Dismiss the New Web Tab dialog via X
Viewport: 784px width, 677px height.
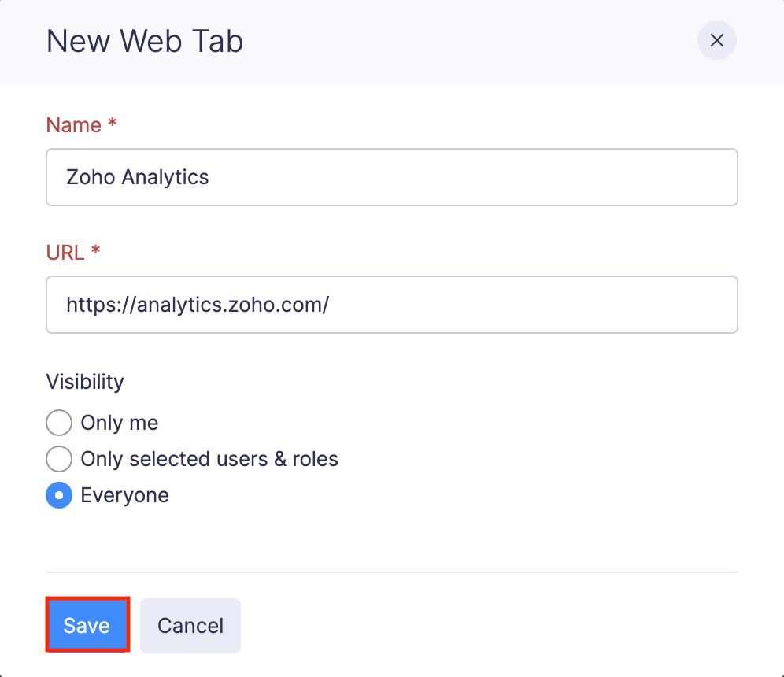716,40
